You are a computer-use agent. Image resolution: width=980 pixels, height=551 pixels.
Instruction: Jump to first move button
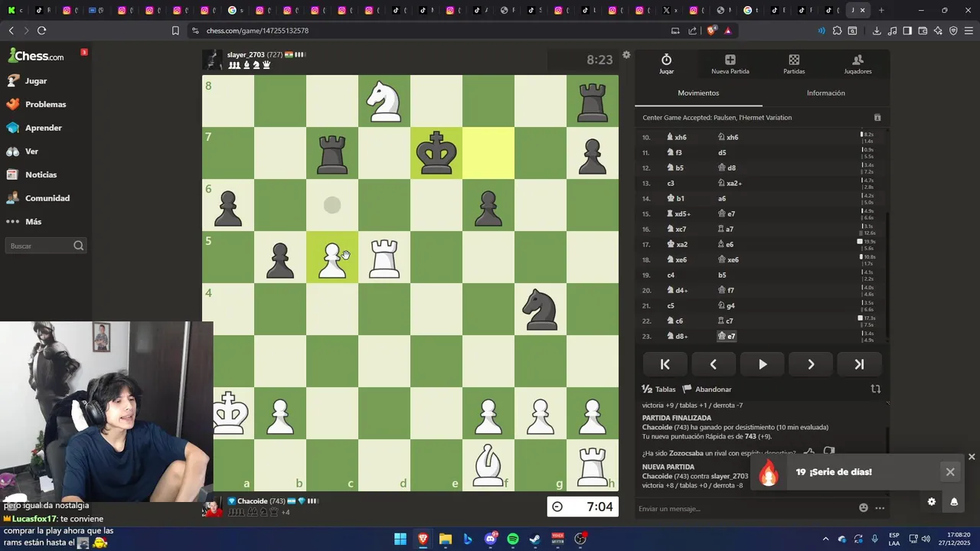click(665, 364)
